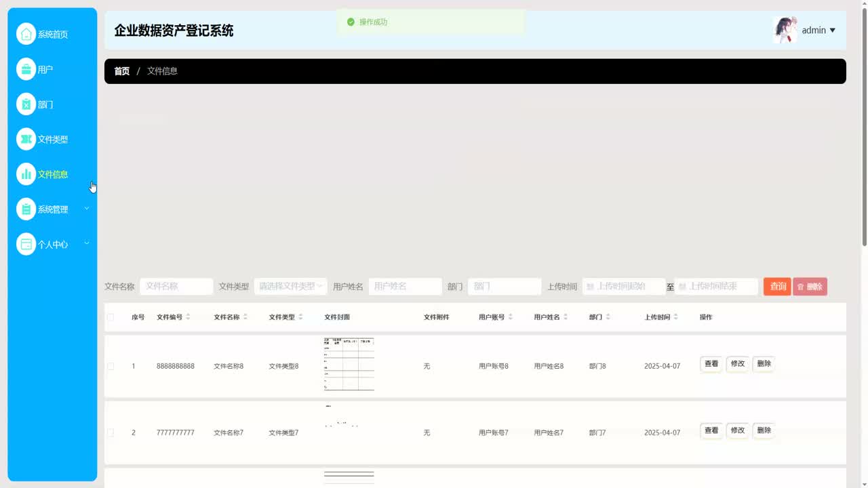Click the orange 查询 search button
Screen dimensions: 868x488
tap(777, 287)
